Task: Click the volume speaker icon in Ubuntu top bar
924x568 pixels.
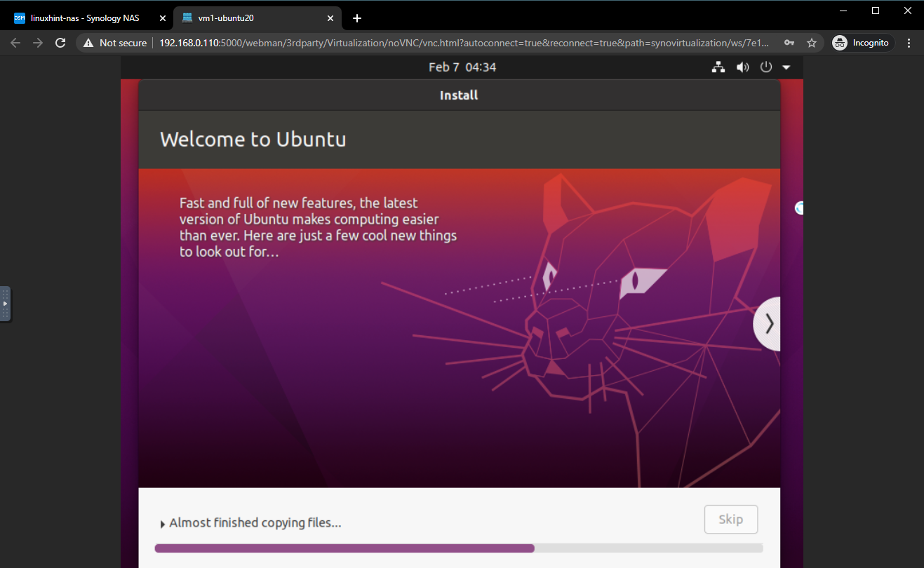Action: (742, 67)
